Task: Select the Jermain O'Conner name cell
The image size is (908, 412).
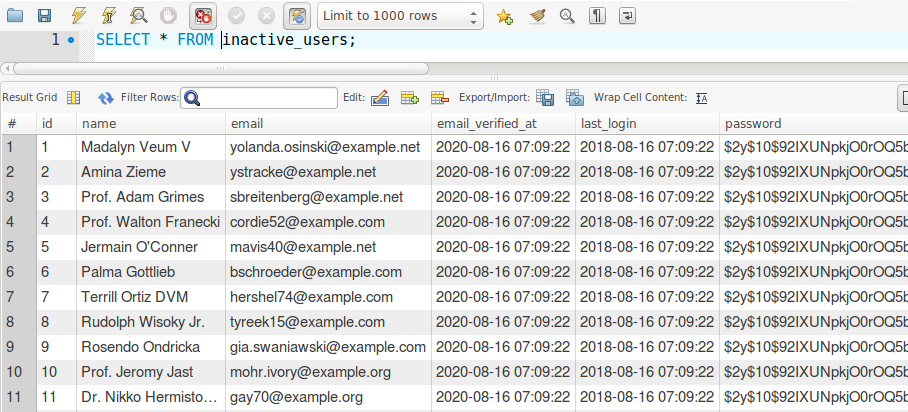Action: pos(151,247)
